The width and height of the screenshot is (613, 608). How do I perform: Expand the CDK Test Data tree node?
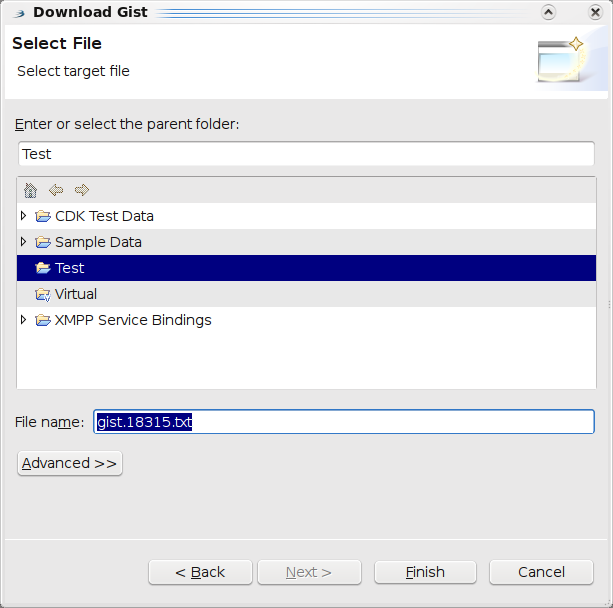pyautogui.click(x=24, y=216)
